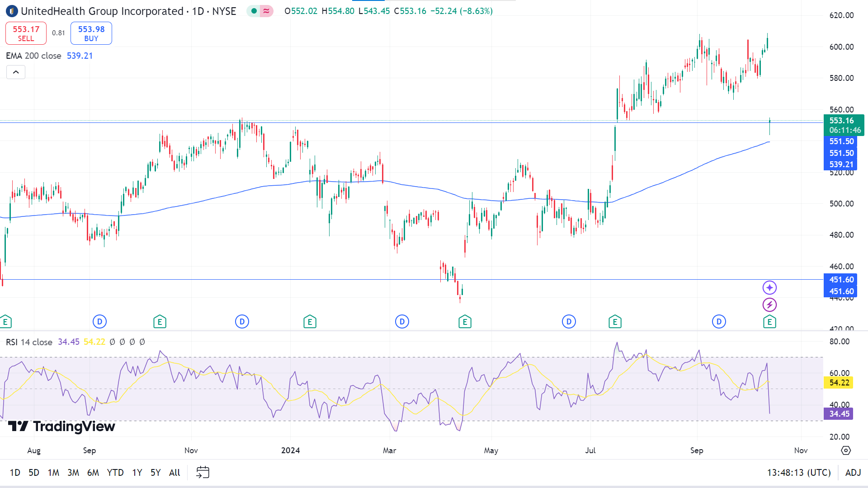The width and height of the screenshot is (868, 488).
Task: Click the RSI value 34.45 in legend
Action: coord(68,342)
